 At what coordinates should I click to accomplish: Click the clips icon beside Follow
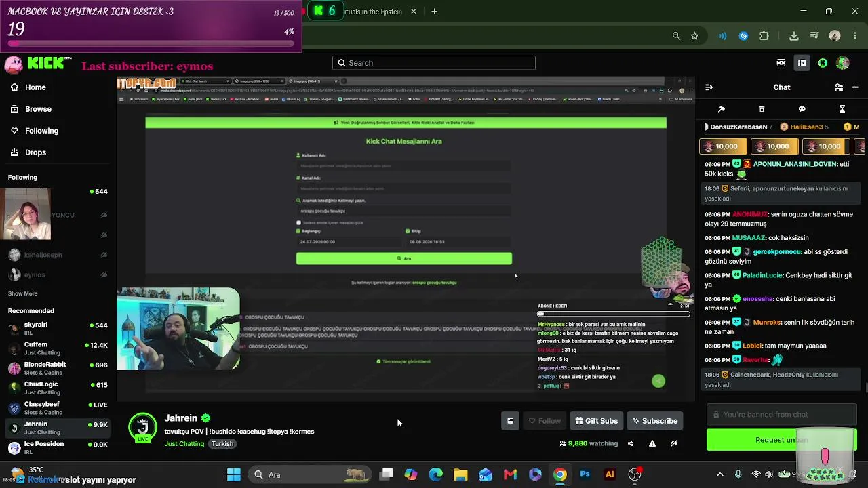point(510,421)
